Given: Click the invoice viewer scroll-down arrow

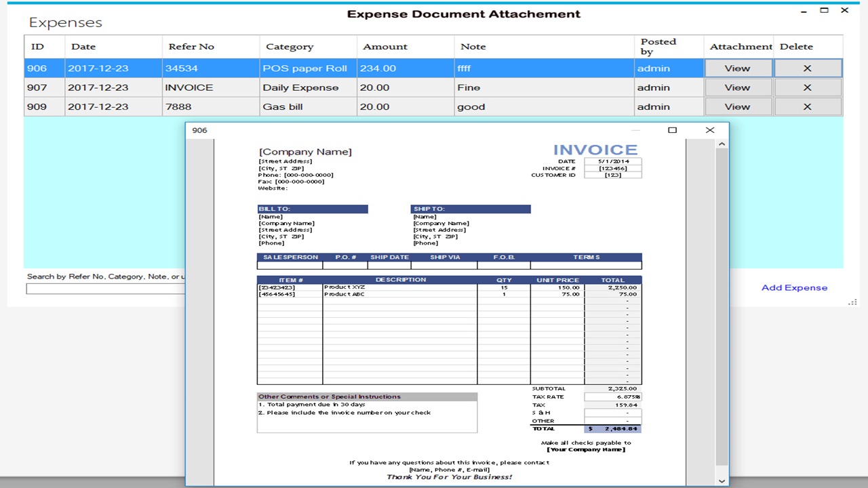Looking at the screenshot, I should click(722, 481).
